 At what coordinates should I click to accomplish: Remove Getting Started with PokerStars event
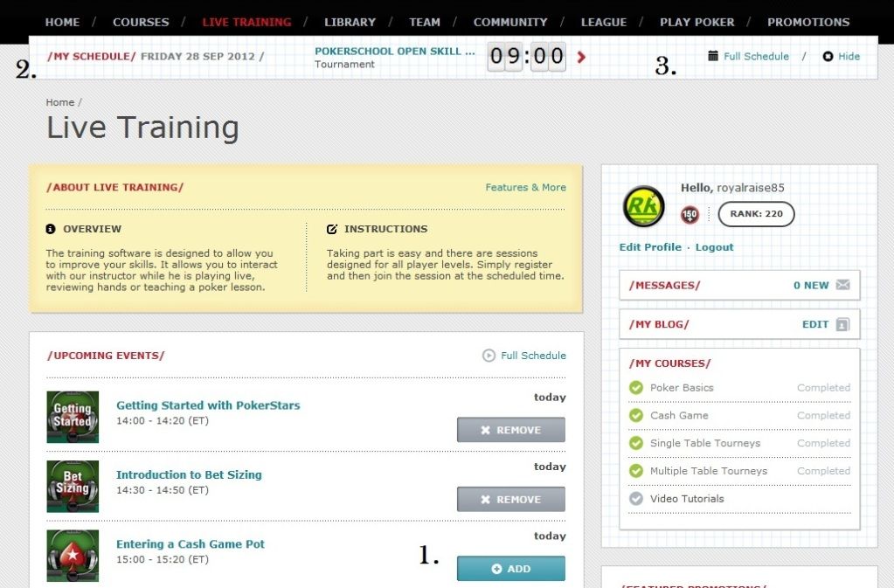click(x=511, y=430)
